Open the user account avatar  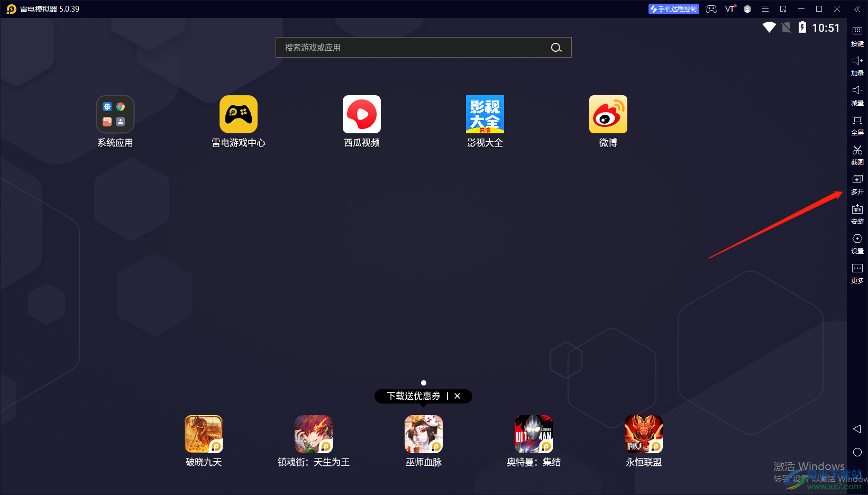[x=747, y=9]
